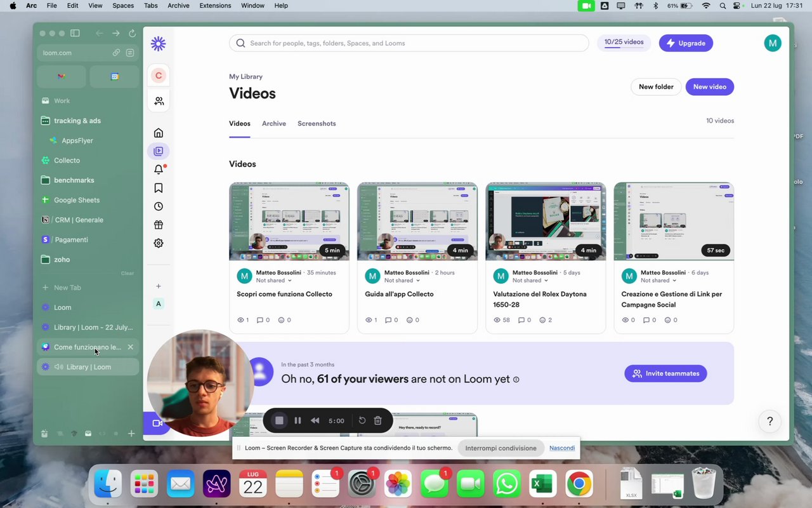
Task: Open the Loom home icon in sidebar
Action: pos(159,133)
